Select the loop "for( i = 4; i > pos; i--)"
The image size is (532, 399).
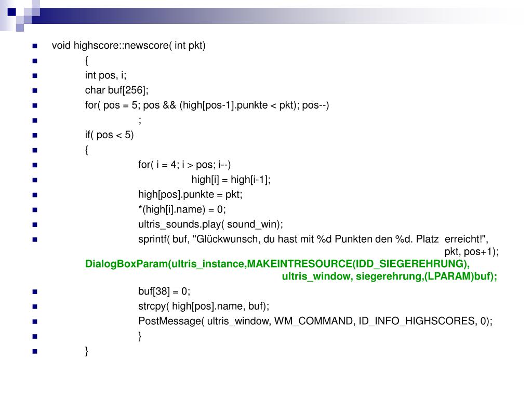184,165
